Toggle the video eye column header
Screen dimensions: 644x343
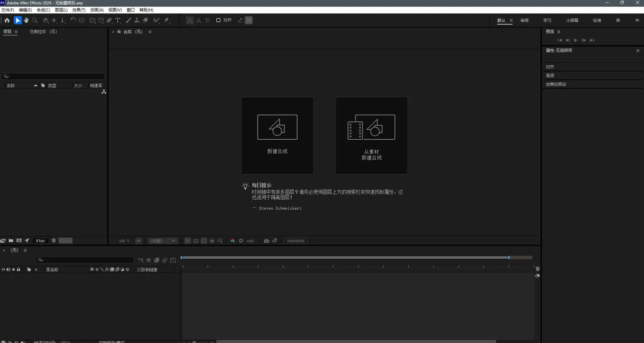coord(4,269)
